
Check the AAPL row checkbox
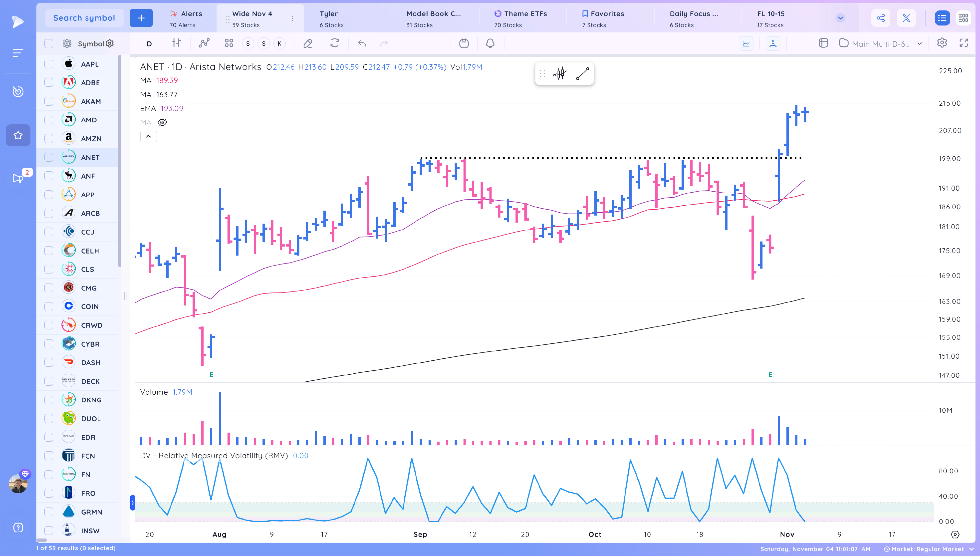pos(49,64)
